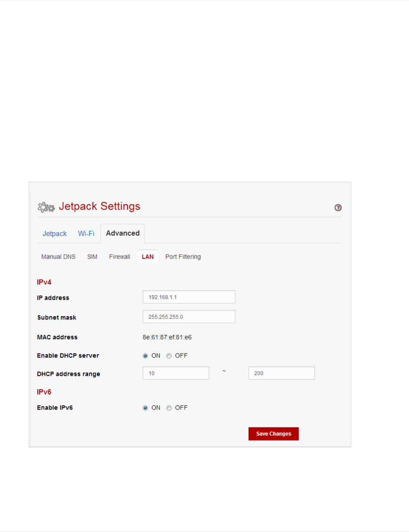Image resolution: width=409 pixels, height=532 pixels.
Task: Open the Port Filtering sub-tab
Action: 183,257
